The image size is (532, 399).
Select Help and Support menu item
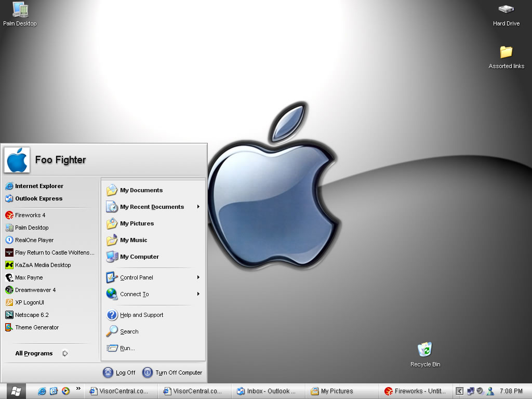pyautogui.click(x=141, y=315)
